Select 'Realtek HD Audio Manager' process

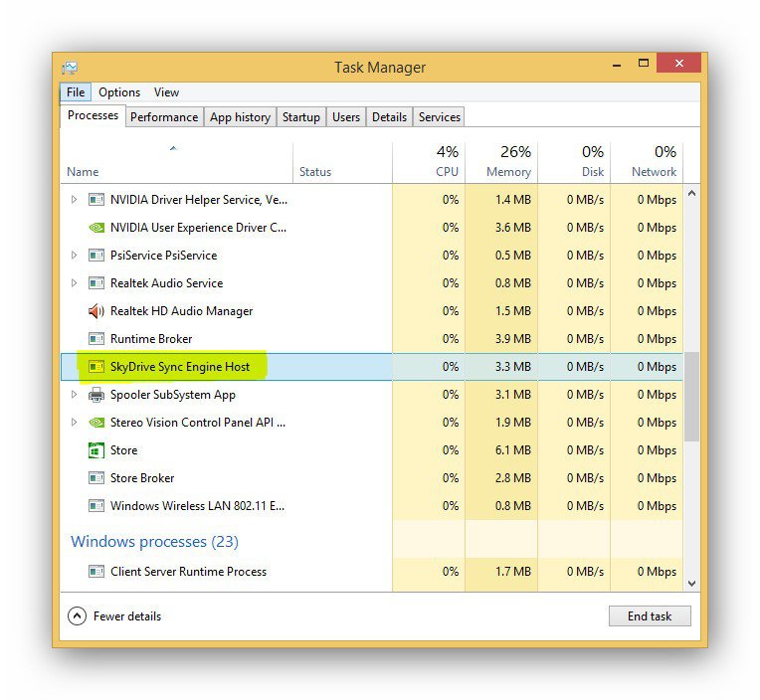[182, 311]
